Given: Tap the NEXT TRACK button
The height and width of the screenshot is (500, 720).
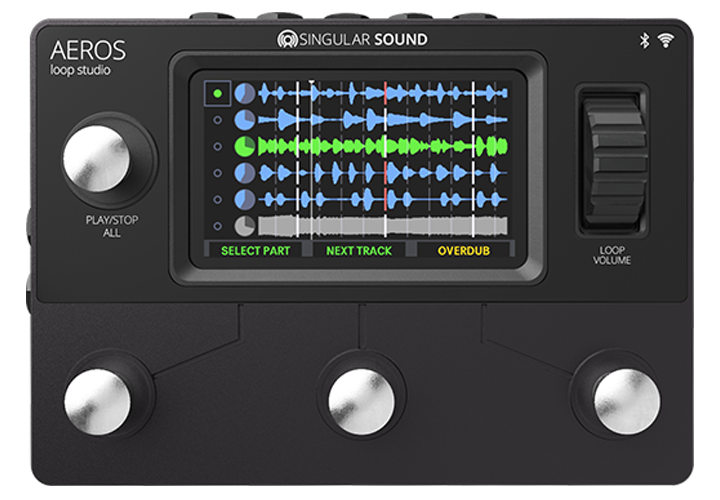Looking at the screenshot, I should [359, 250].
